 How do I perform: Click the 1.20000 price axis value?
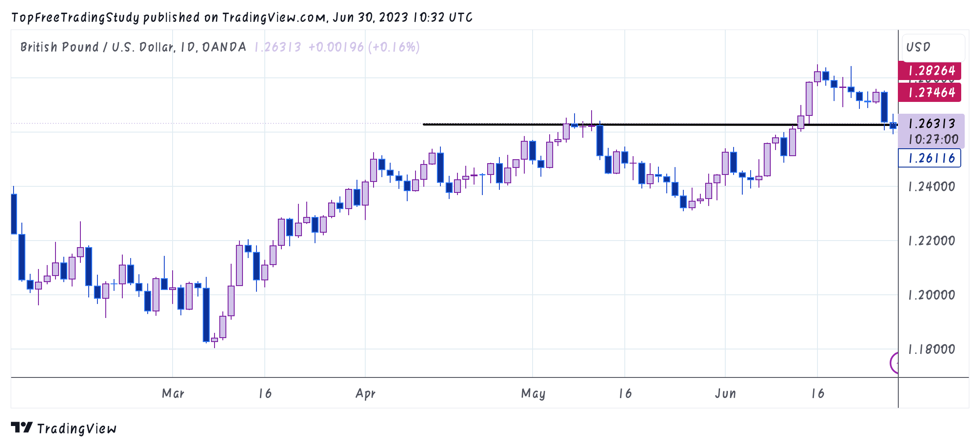tap(932, 295)
